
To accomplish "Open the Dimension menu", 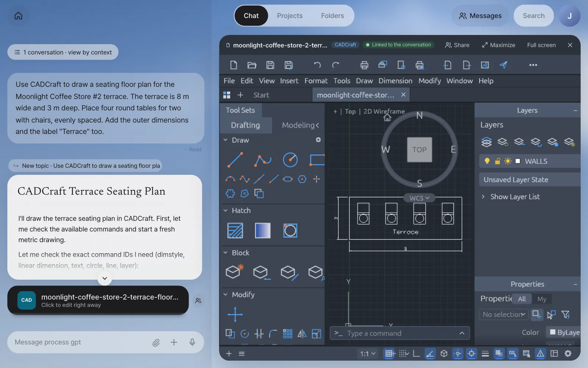I will click(x=395, y=81).
